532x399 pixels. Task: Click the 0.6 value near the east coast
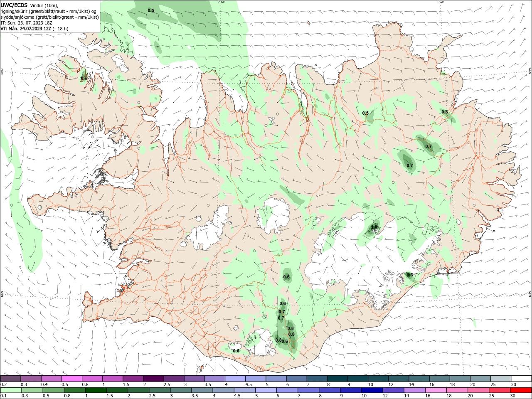(445, 112)
